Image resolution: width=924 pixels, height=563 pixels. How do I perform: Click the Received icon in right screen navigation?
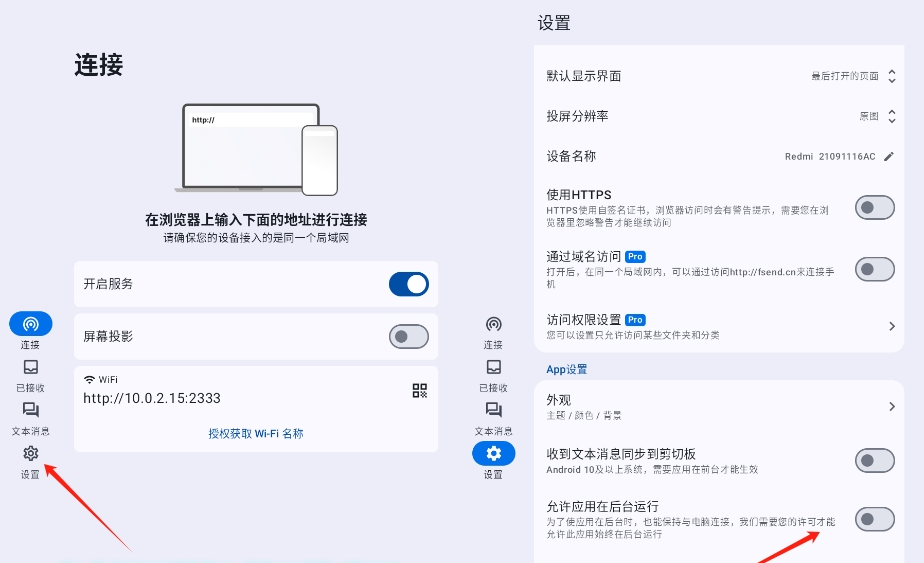[494, 367]
